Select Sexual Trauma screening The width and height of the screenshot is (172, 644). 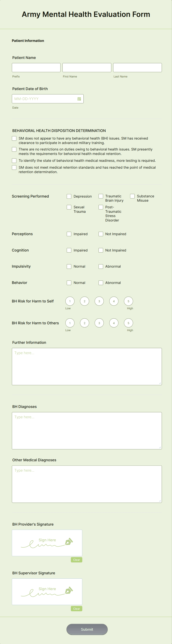tap(69, 207)
